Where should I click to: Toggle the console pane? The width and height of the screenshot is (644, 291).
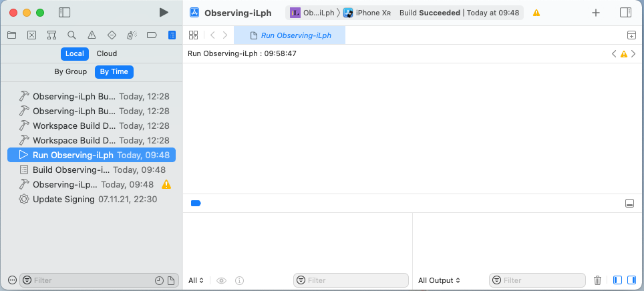(x=631, y=280)
